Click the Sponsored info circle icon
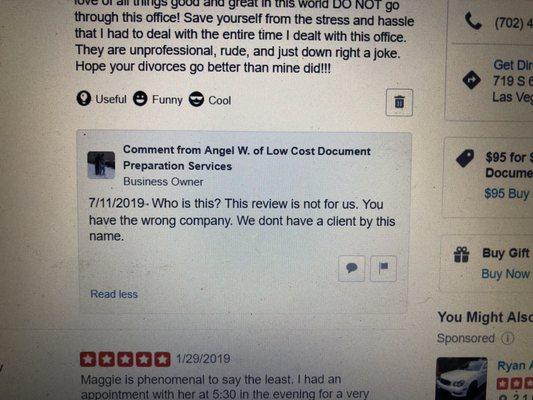The height and width of the screenshot is (400, 533). pyautogui.click(x=508, y=338)
